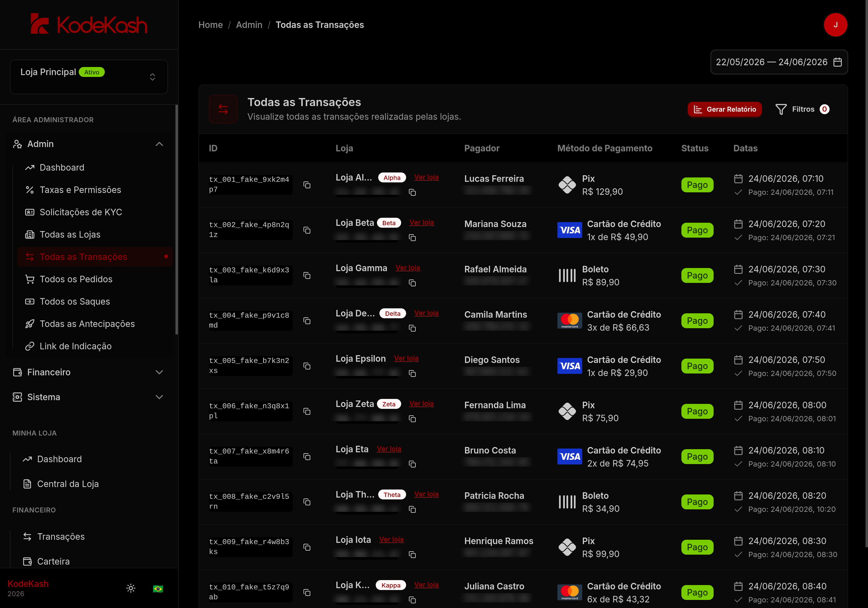Click the Brazil flag language icon
The image size is (868, 608).
(x=158, y=588)
